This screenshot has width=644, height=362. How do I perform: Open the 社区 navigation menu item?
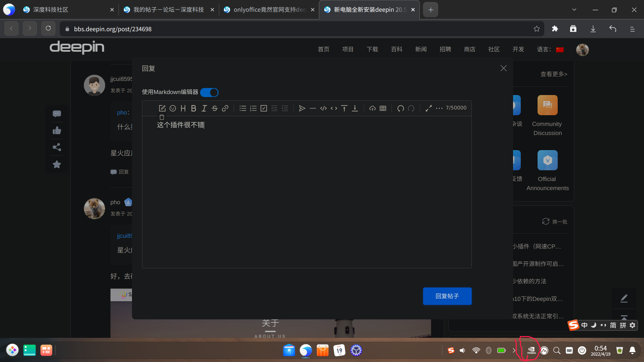coord(493,49)
